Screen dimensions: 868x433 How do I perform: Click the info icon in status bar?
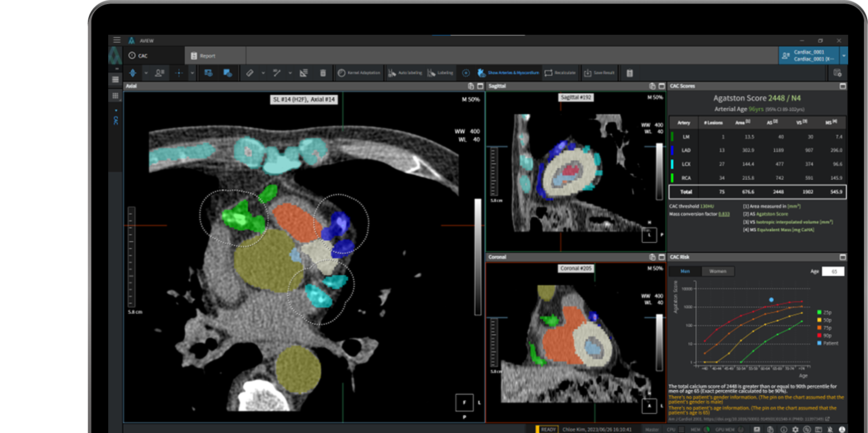[x=784, y=429]
